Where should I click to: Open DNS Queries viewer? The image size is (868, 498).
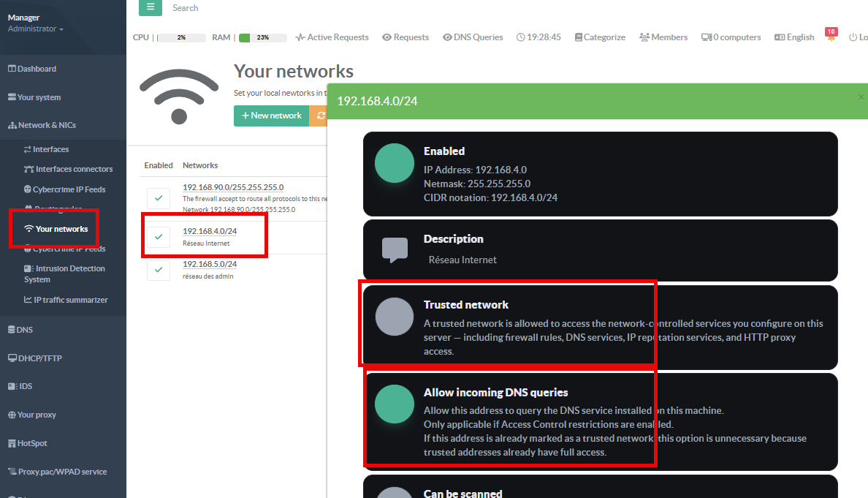click(x=473, y=37)
